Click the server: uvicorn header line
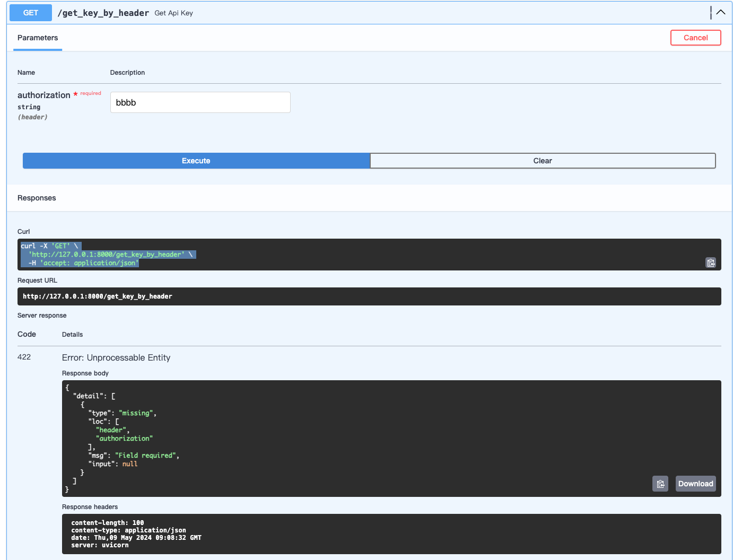Image resolution: width=733 pixels, height=560 pixels. click(100, 545)
